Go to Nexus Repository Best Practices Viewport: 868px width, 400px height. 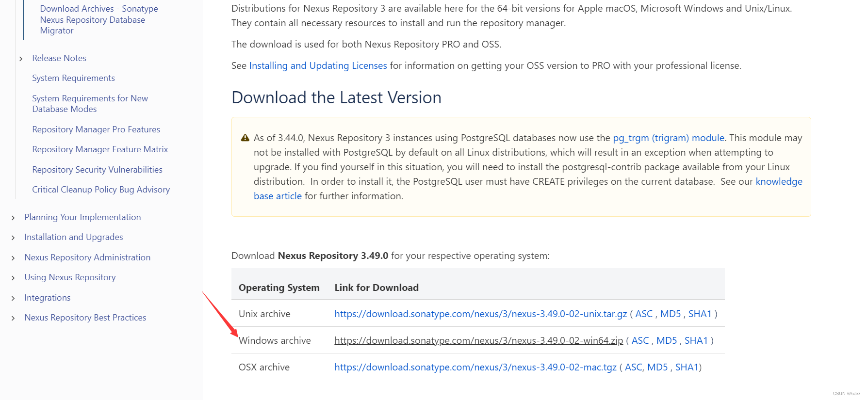(x=85, y=318)
